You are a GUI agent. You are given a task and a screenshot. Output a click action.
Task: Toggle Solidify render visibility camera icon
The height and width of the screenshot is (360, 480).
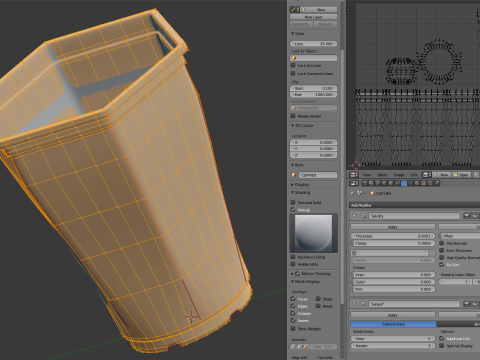(467, 216)
